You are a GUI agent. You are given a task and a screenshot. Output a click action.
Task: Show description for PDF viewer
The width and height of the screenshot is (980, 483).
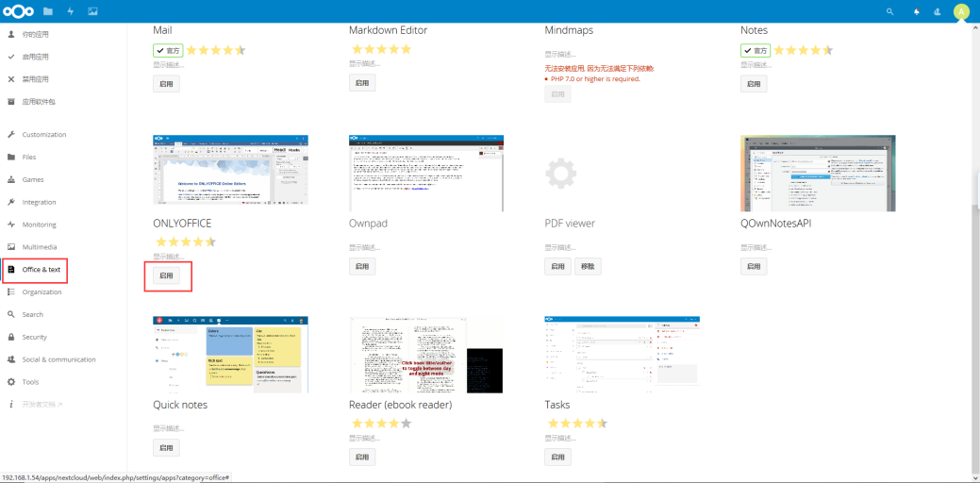click(560, 247)
